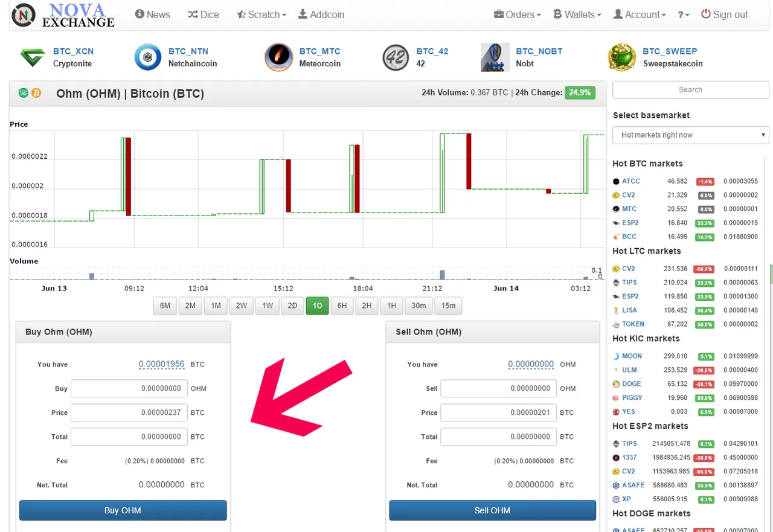Select the 6M chart range

click(165, 306)
